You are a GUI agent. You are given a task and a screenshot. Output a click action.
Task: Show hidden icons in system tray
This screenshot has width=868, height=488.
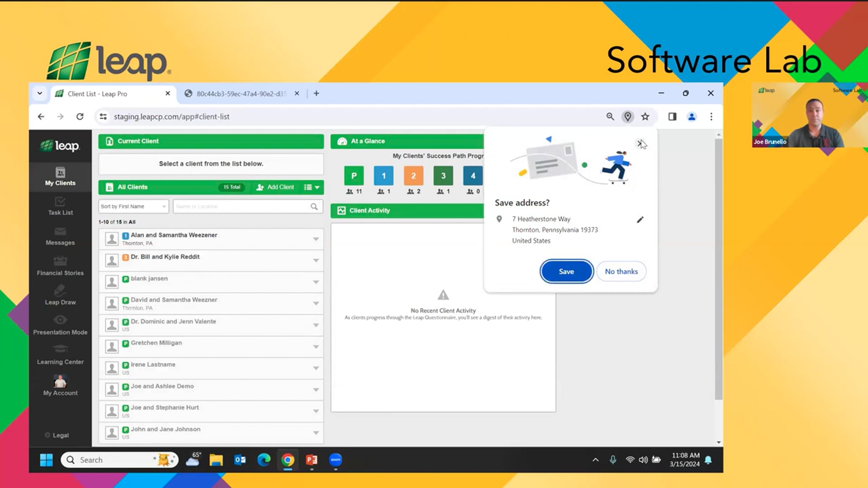tap(595, 460)
